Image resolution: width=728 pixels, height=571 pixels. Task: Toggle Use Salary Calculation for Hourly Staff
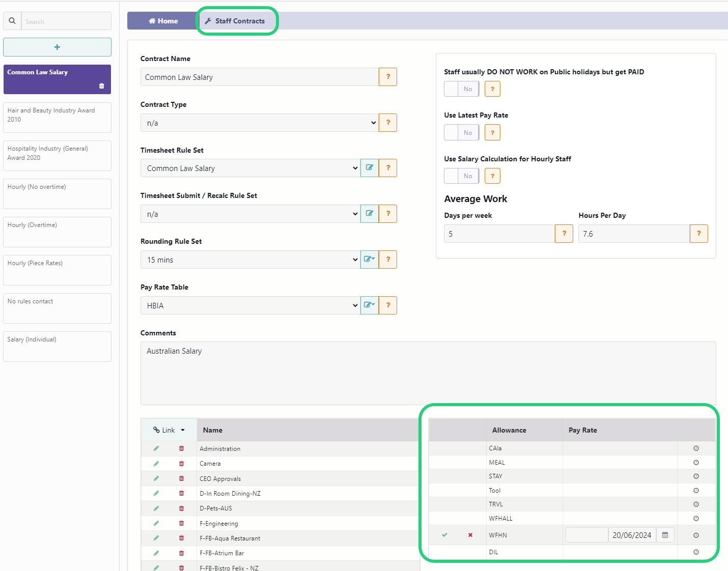point(462,176)
